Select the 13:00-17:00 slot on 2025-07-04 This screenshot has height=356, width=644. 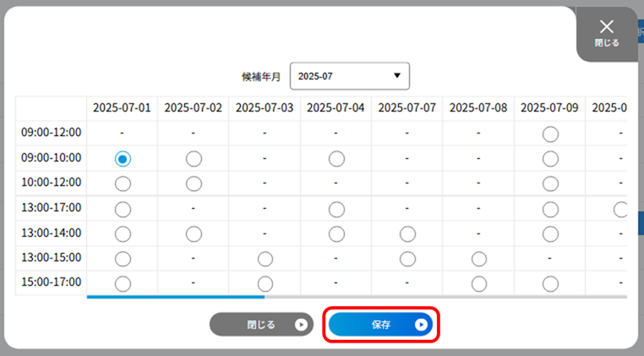coord(336,210)
